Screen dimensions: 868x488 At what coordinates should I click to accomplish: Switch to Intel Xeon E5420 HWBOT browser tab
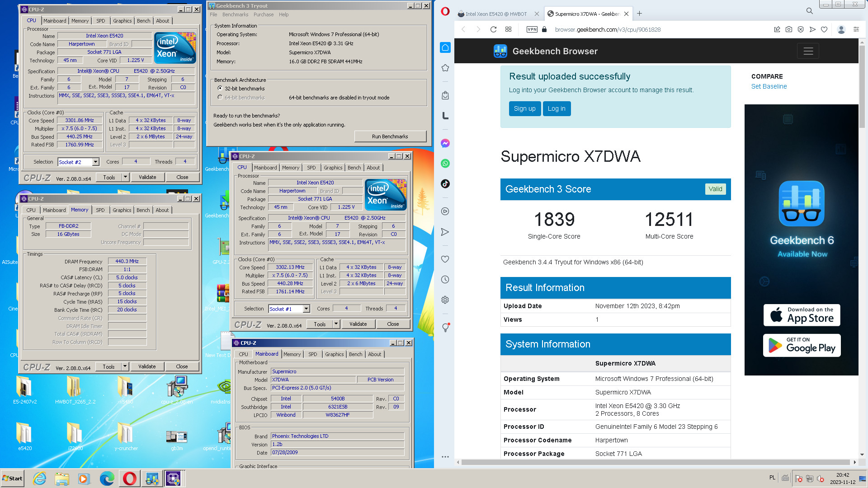click(x=496, y=14)
